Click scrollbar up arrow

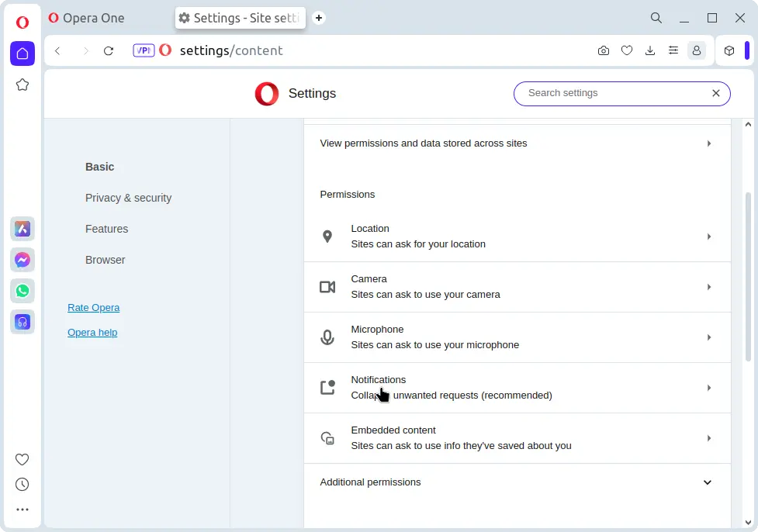748,124
